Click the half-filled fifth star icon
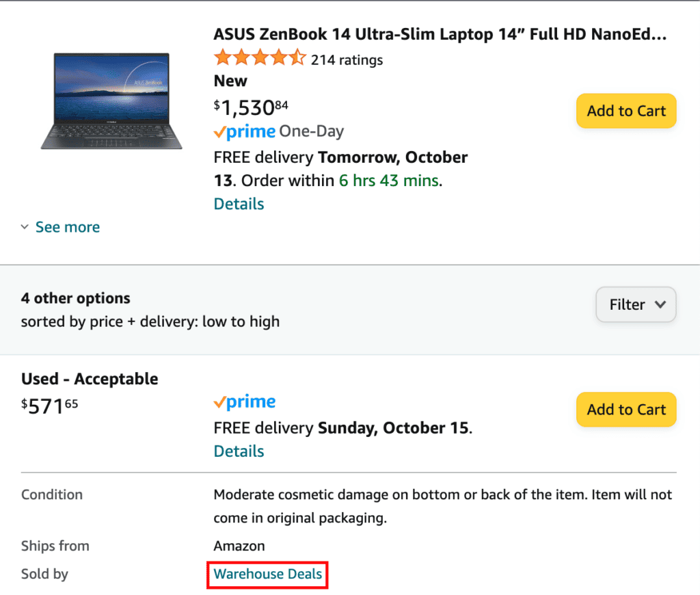The width and height of the screenshot is (700, 595). [x=296, y=57]
